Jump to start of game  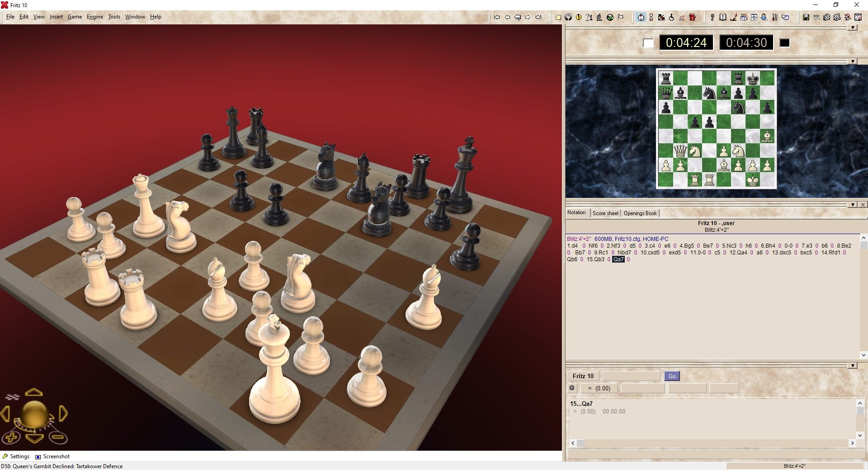point(497,17)
